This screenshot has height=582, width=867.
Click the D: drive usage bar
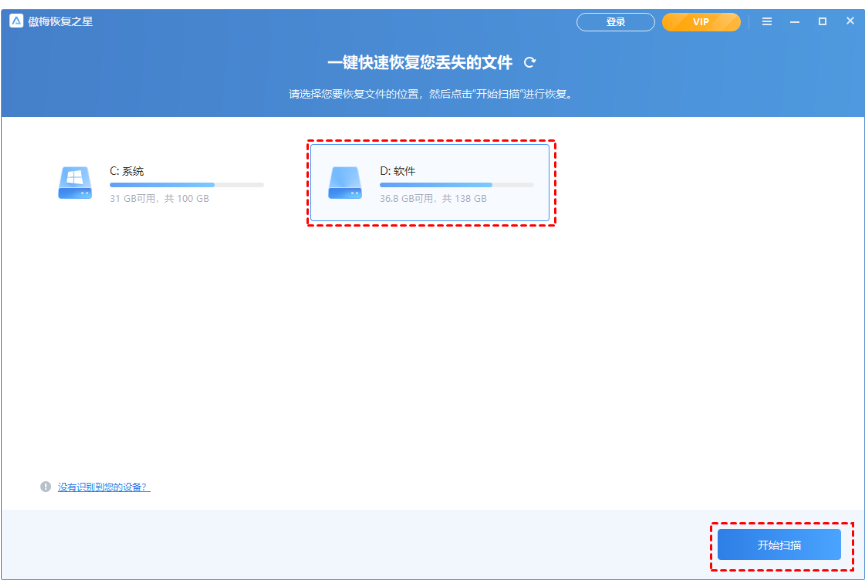[x=456, y=185]
